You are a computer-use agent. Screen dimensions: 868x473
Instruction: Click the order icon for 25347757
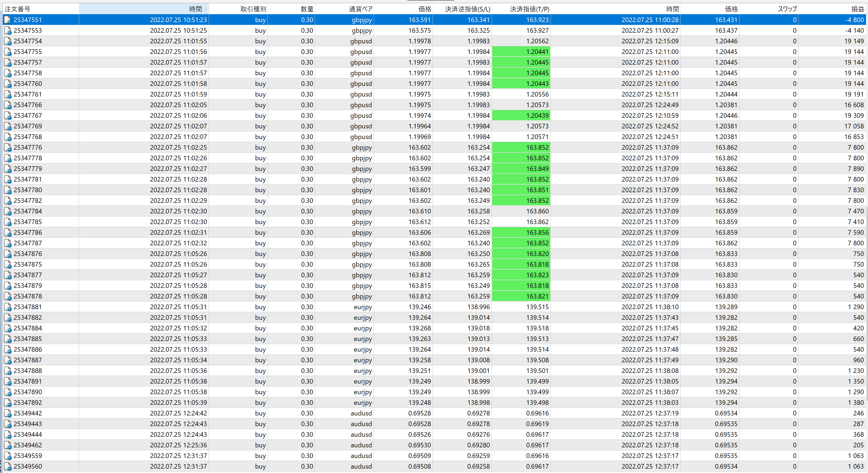7,62
